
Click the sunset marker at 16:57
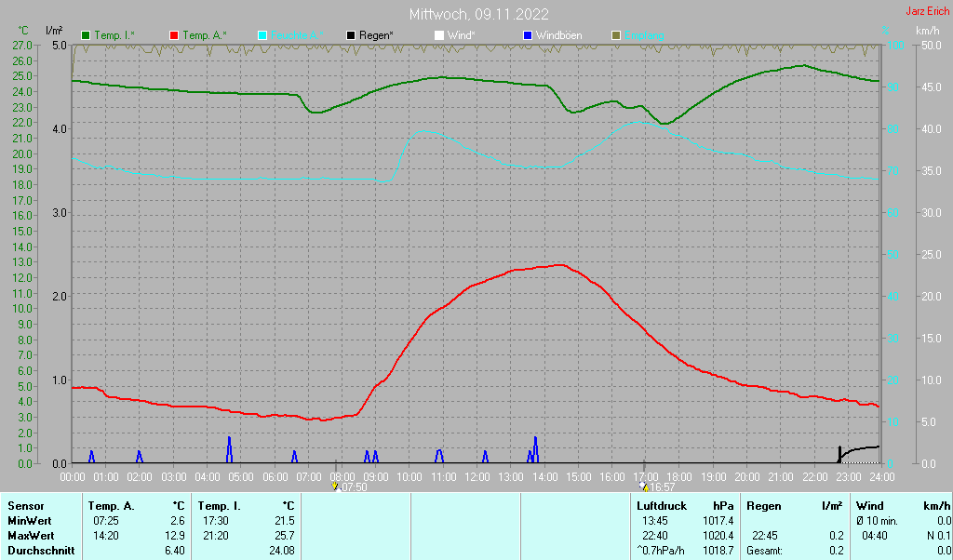coord(644,487)
